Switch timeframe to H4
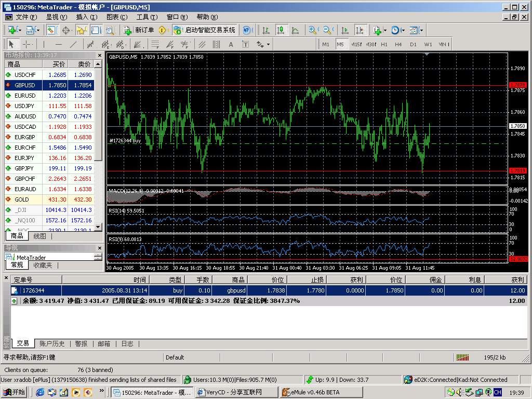 (398, 45)
